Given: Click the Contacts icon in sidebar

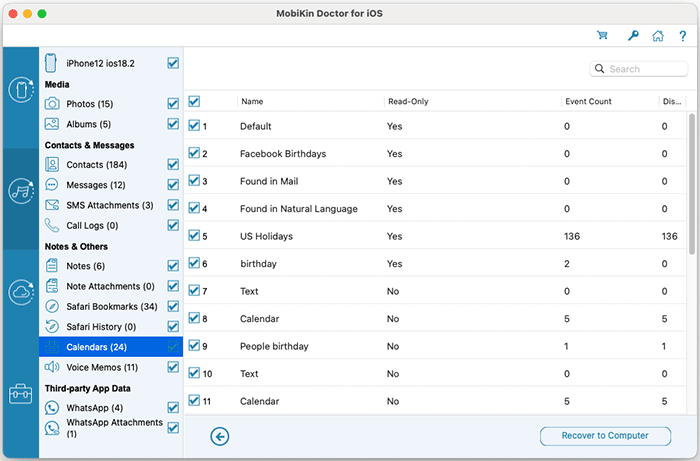Looking at the screenshot, I should pos(52,165).
